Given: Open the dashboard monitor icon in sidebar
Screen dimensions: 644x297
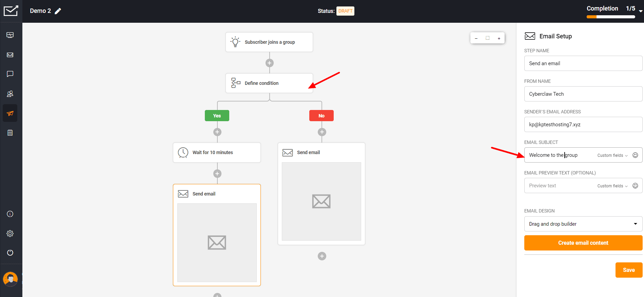Looking at the screenshot, I should tap(10, 35).
